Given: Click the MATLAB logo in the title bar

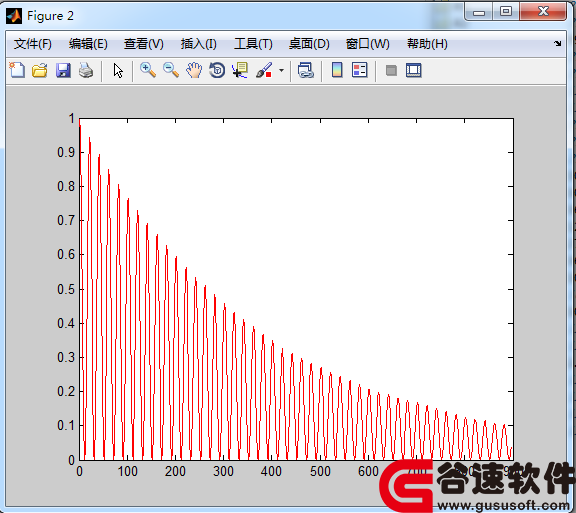Looking at the screenshot, I should click(14, 16).
